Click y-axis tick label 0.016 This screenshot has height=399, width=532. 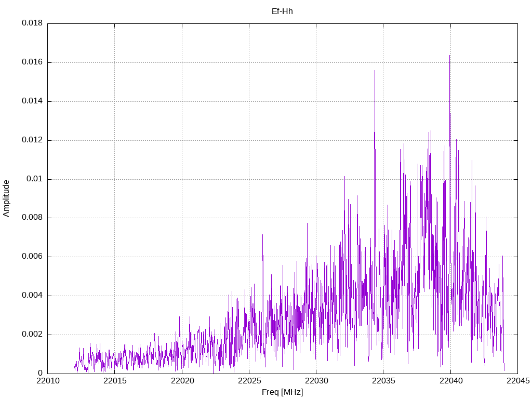(x=32, y=62)
